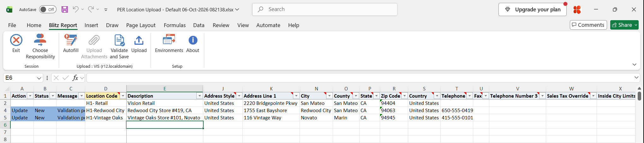The width and height of the screenshot is (644, 143).
Task: Select zip code cell 94945
Action: pyautogui.click(x=394, y=117)
